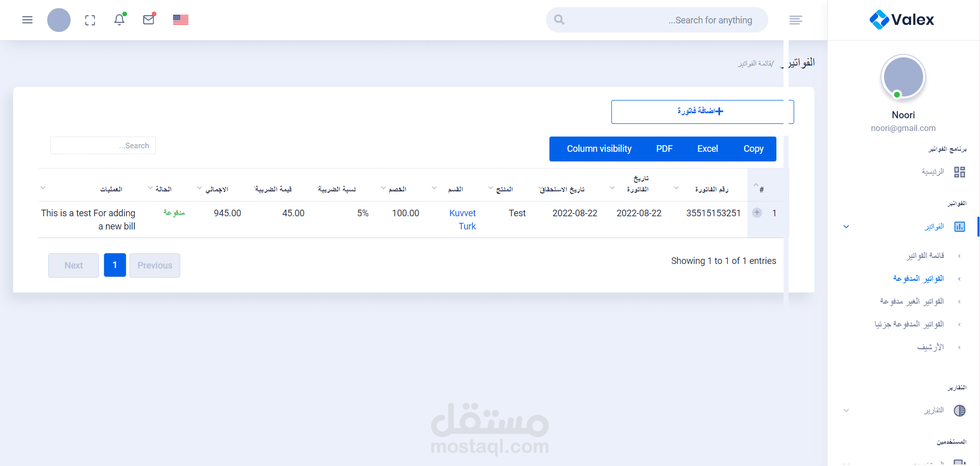
Task: Open الفواتير المدفوعة in sidebar
Action: pyautogui.click(x=918, y=278)
